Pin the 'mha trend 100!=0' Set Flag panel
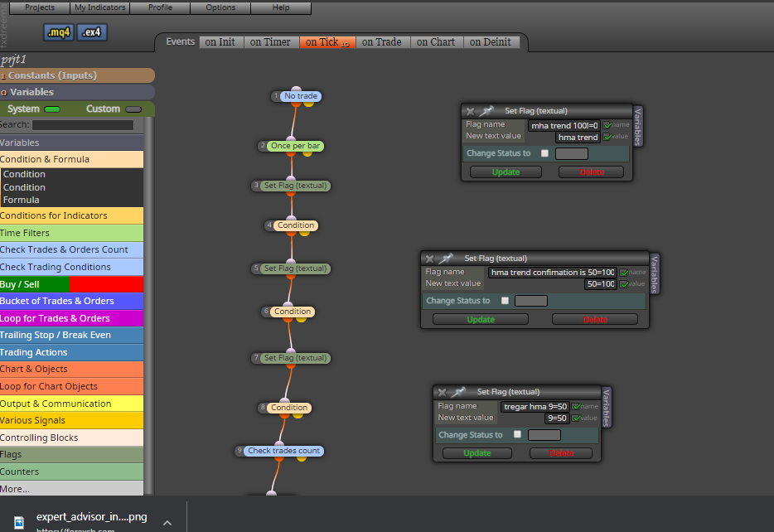 coord(486,110)
